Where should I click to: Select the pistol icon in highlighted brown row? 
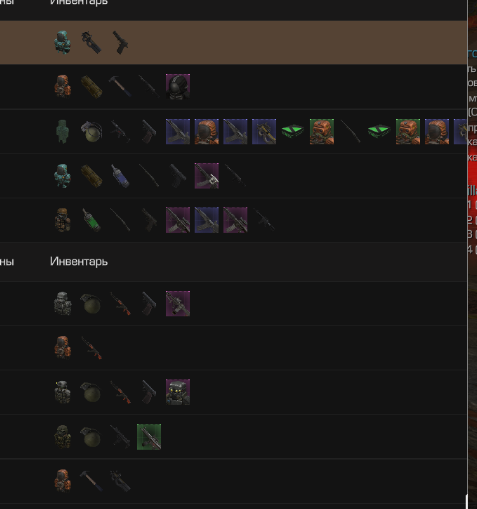(x=120, y=43)
